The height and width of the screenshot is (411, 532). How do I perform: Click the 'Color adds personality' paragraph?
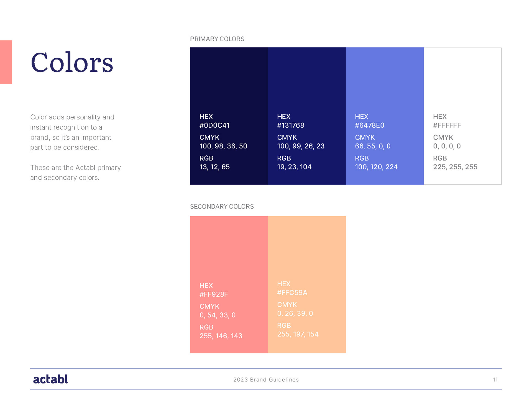coord(72,132)
